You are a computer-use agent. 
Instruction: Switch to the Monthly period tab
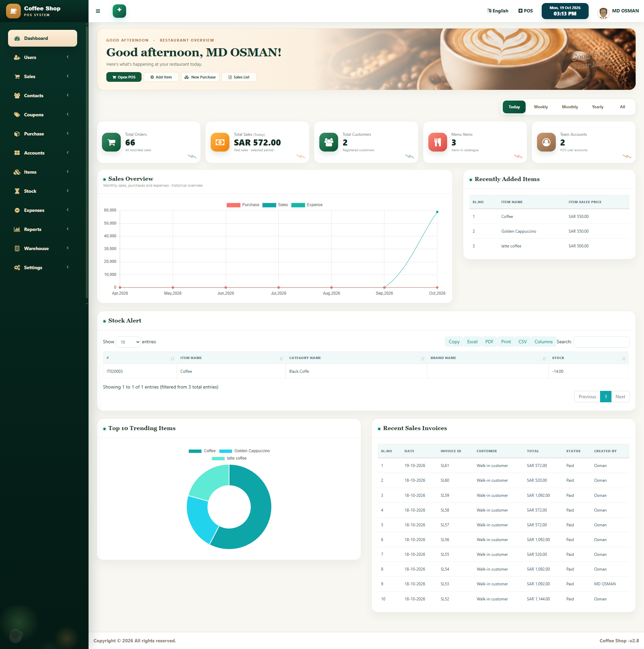[570, 107]
